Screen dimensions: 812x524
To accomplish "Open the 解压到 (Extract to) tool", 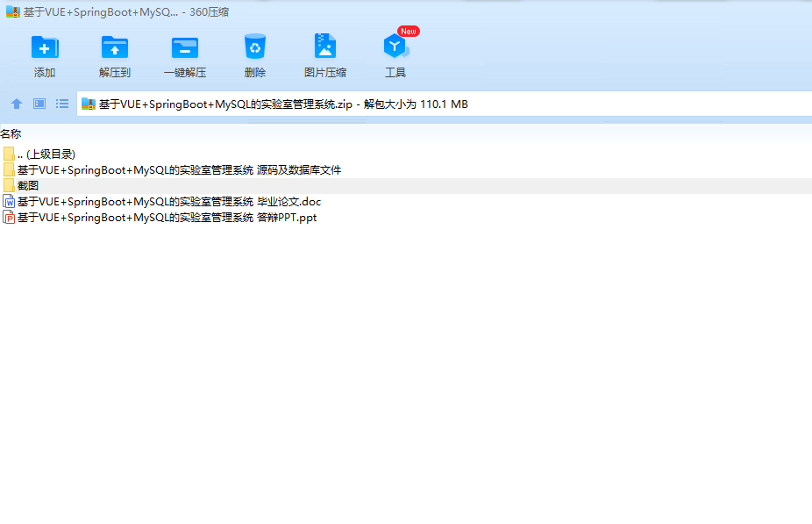I will pyautogui.click(x=115, y=55).
